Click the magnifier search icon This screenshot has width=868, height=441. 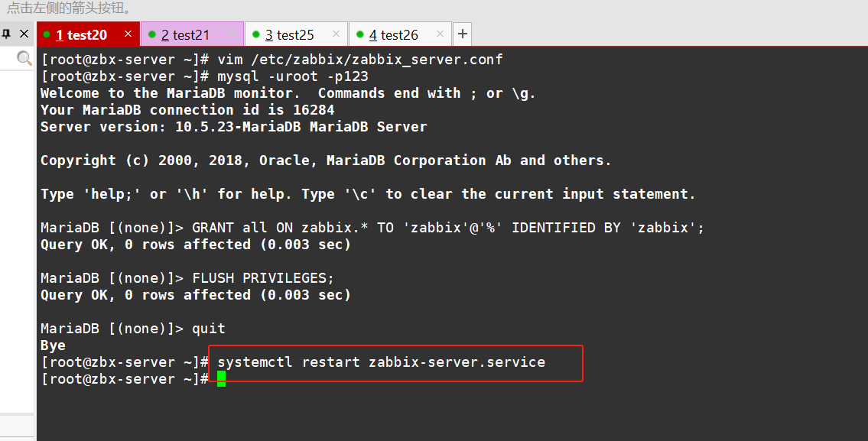coord(24,58)
